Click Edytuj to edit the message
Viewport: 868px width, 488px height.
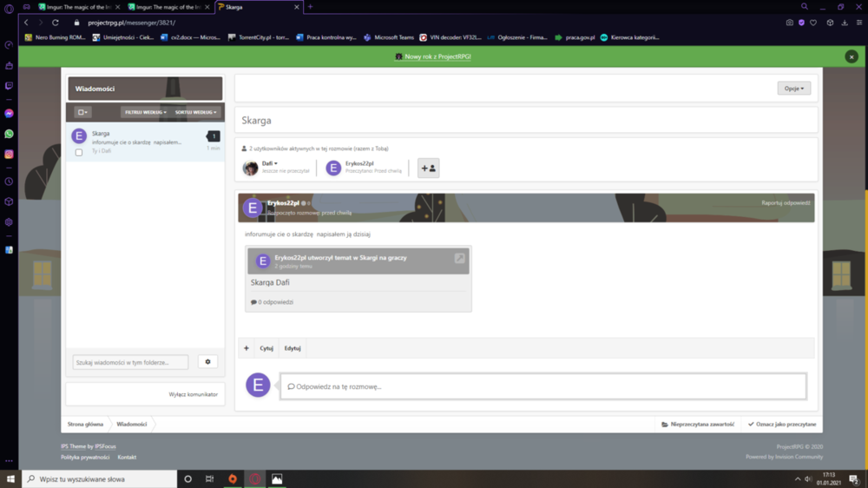coord(293,348)
